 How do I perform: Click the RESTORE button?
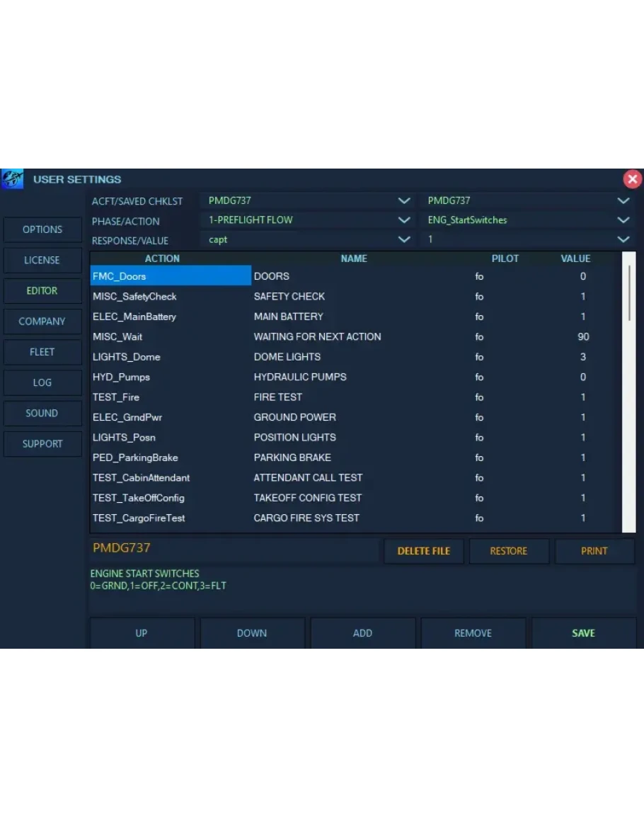coord(508,551)
